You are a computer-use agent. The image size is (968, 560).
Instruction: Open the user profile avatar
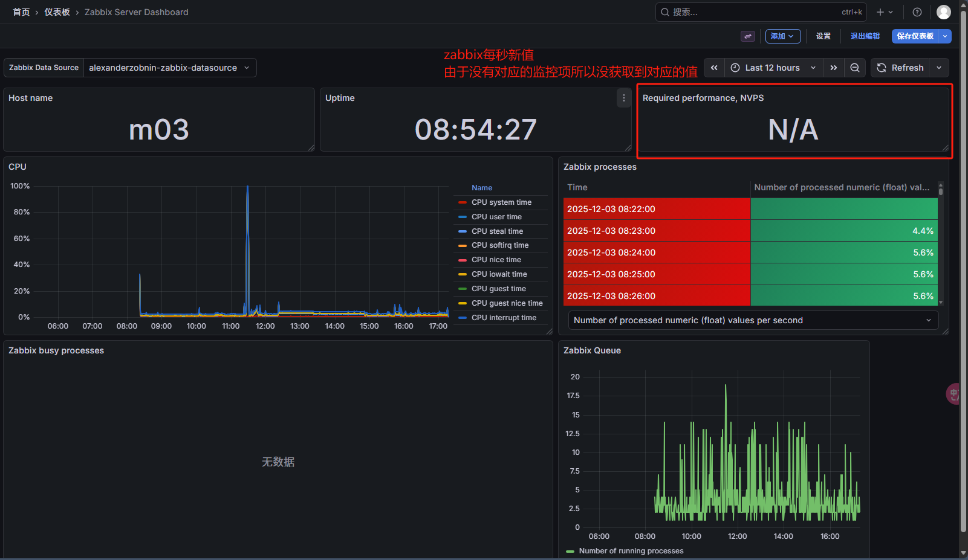click(944, 12)
